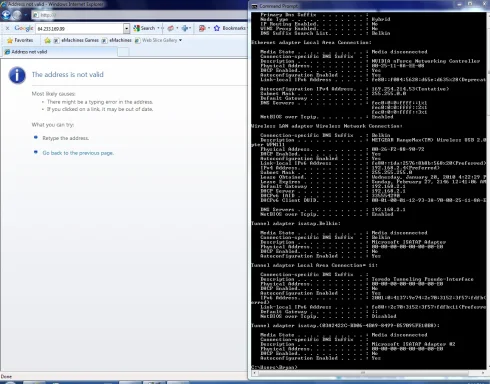490x384 pixels.
Task: Open the Favorites button with the star
Action: tap(20, 40)
